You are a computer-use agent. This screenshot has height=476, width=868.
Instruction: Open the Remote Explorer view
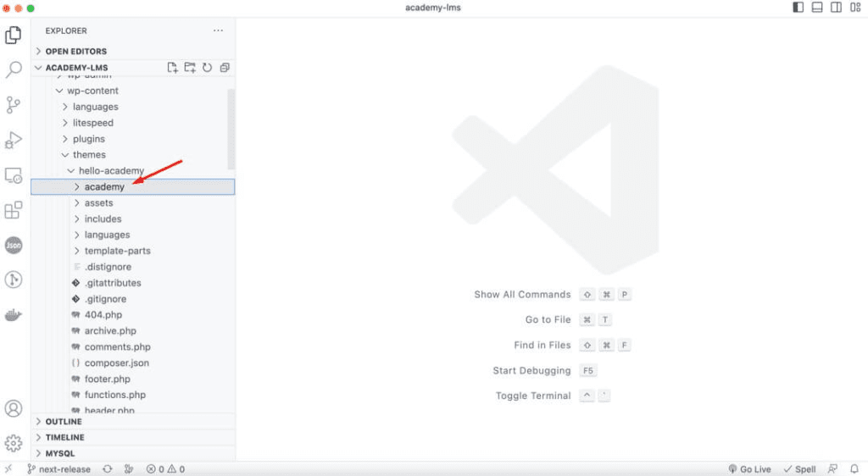coord(14,175)
